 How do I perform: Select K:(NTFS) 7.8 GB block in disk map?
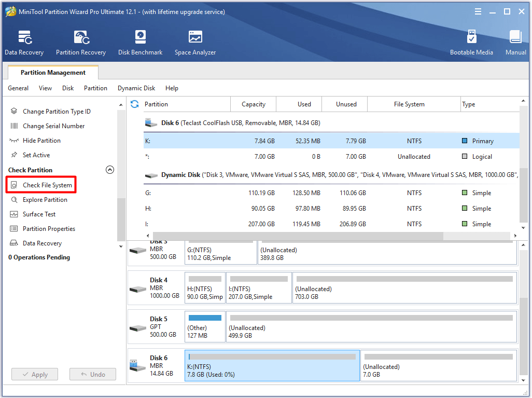[272, 366]
